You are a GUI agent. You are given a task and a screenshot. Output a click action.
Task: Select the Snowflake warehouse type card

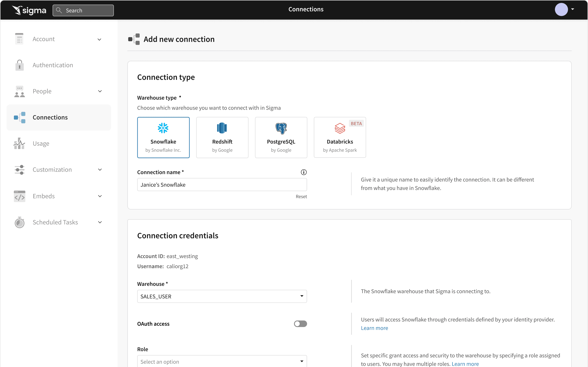pos(163,137)
